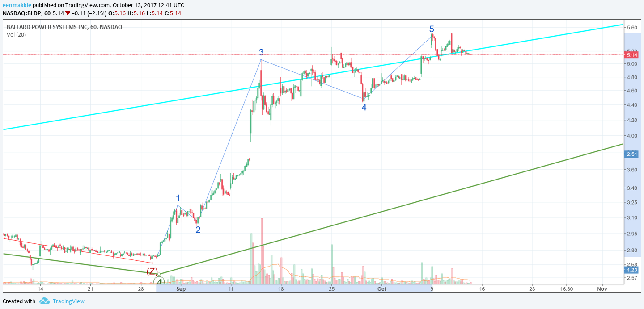Click the 2.57 price axis label

pyautogui.click(x=632, y=278)
